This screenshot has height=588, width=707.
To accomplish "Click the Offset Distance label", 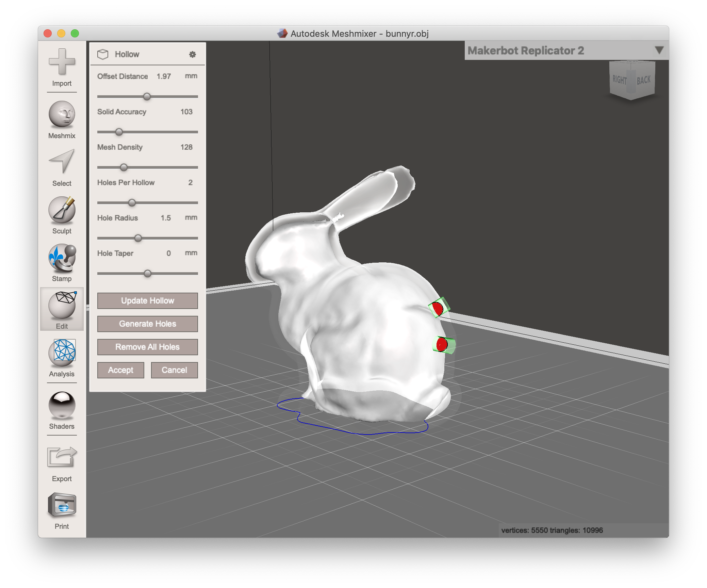I will (x=122, y=76).
